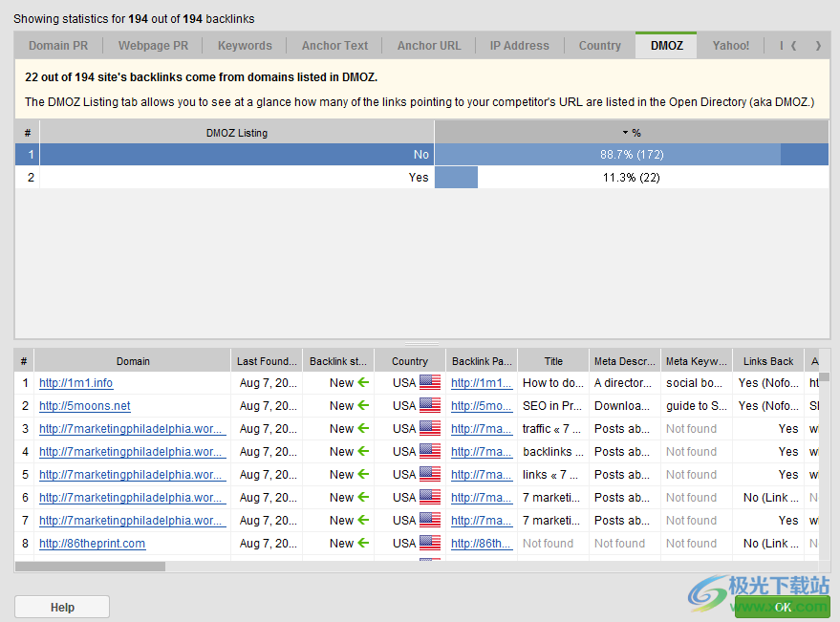Image resolution: width=840 pixels, height=622 pixels.
Task: Confirm with the green OK button
Action: tap(783, 607)
